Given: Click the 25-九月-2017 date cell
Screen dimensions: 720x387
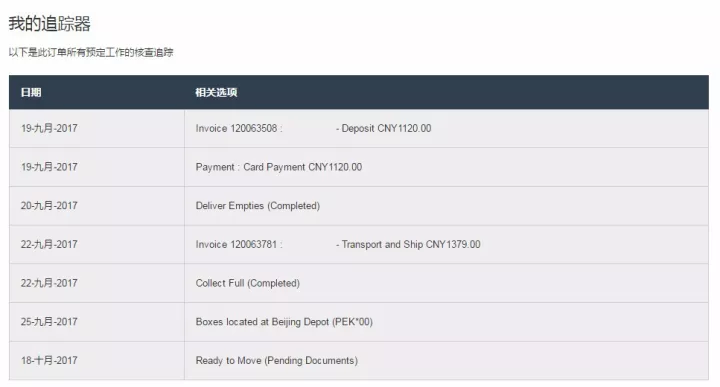Looking at the screenshot, I should [49, 322].
